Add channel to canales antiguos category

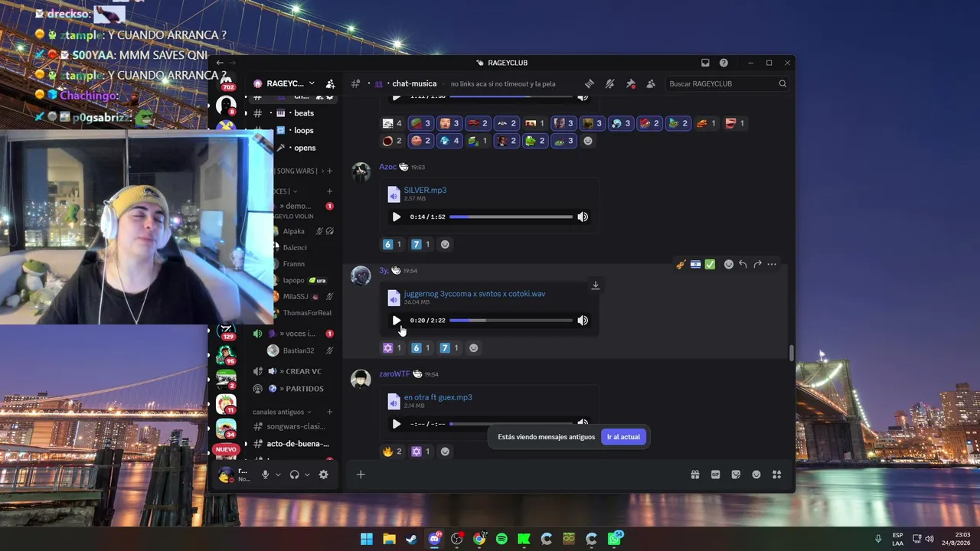[330, 412]
